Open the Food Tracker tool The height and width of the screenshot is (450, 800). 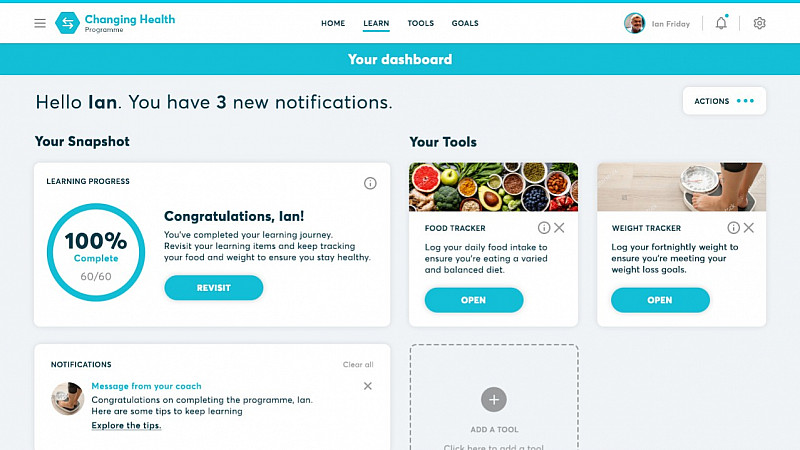tap(474, 300)
